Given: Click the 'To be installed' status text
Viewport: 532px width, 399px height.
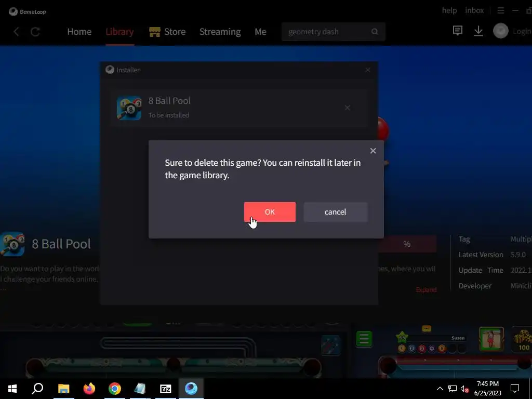Looking at the screenshot, I should pos(169,115).
